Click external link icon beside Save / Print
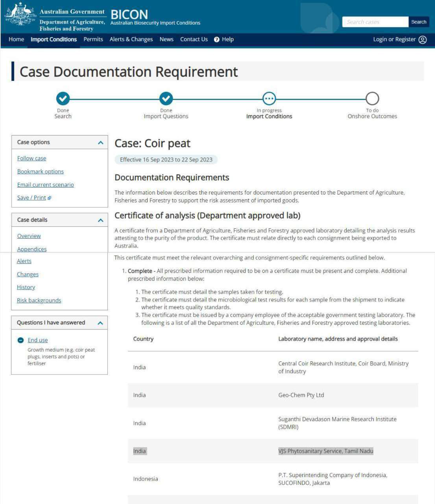This screenshot has height=504, width=435. [50, 198]
